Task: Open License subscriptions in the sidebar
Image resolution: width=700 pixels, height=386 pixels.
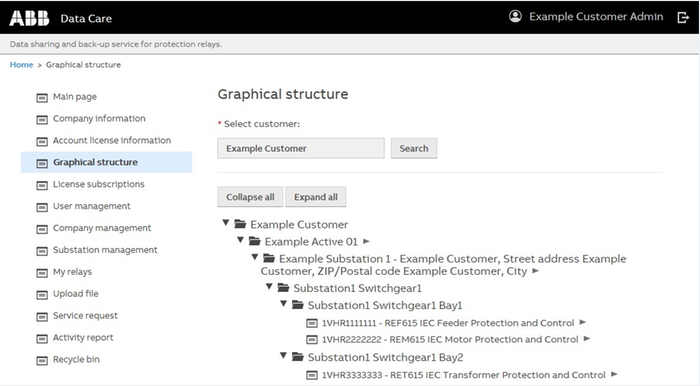Action: pyautogui.click(x=99, y=184)
